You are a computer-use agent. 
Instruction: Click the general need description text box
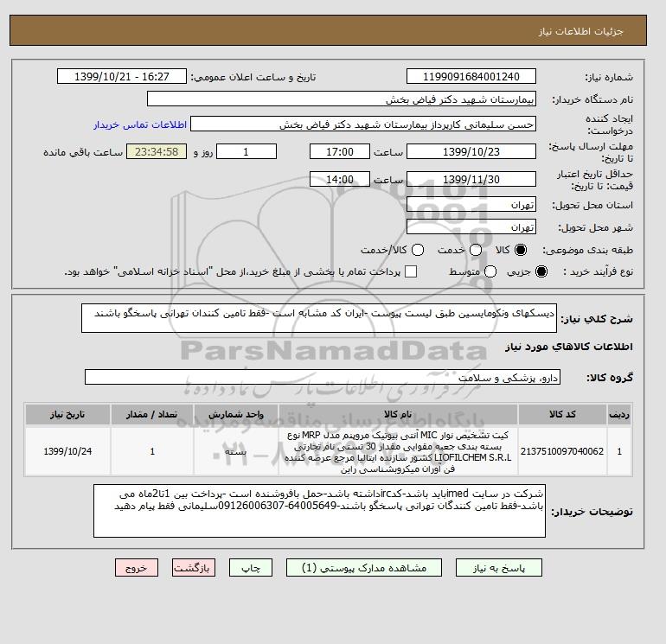point(319,318)
